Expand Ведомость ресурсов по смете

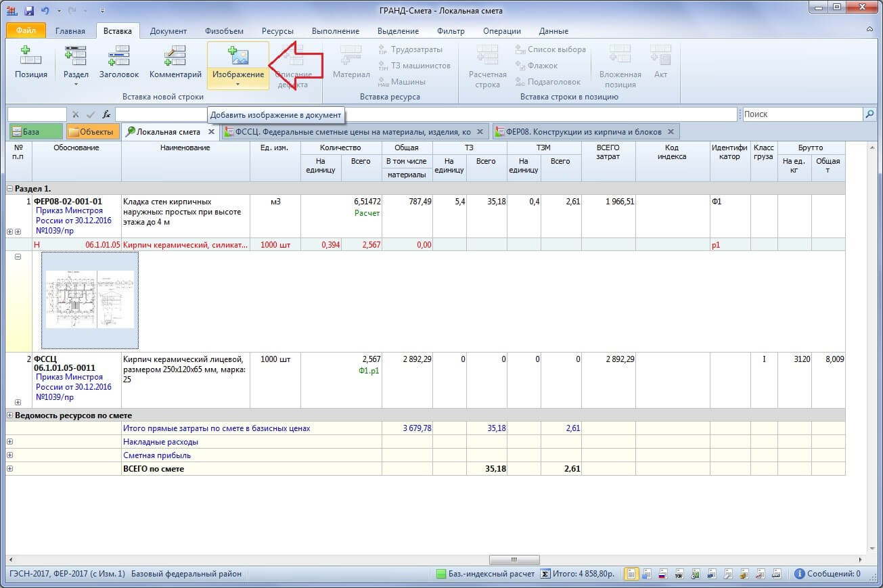pos(9,415)
